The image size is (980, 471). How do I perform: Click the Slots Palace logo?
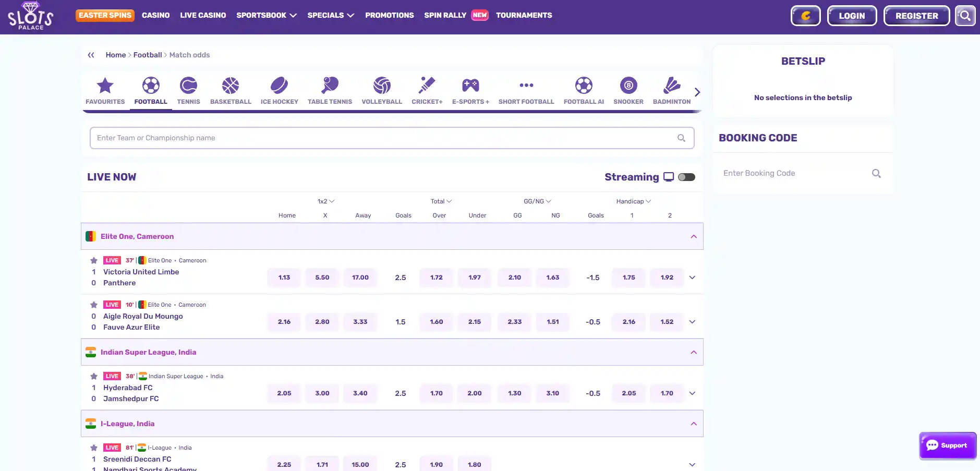pyautogui.click(x=31, y=16)
